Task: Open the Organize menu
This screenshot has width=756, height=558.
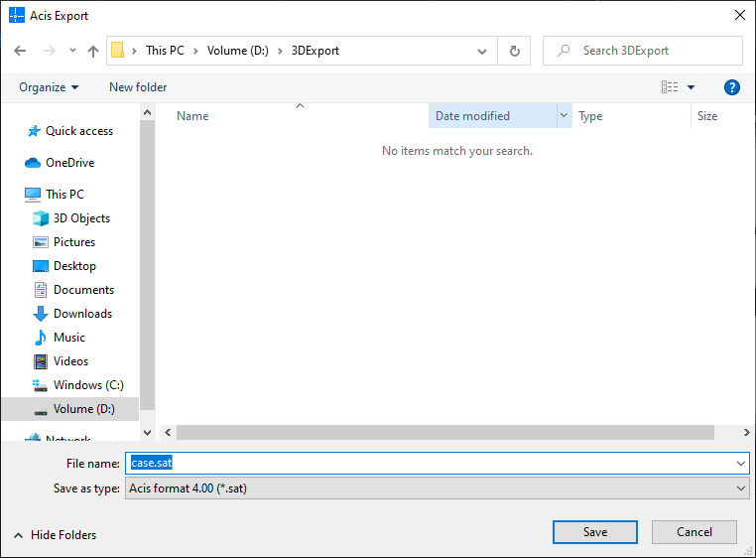Action: point(49,87)
